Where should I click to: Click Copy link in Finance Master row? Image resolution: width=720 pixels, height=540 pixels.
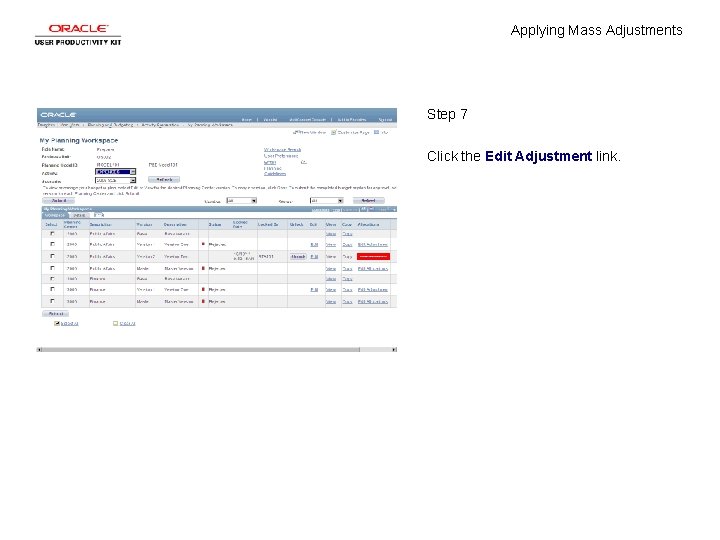(347, 302)
